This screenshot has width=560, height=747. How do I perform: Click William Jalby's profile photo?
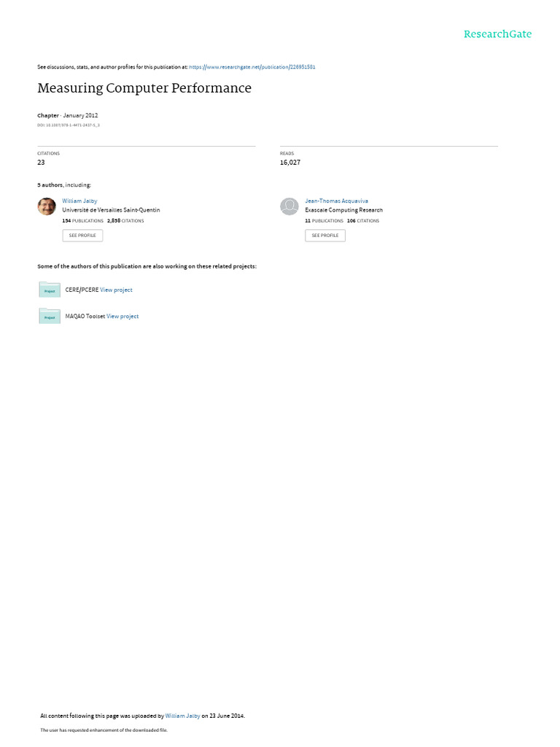click(47, 206)
